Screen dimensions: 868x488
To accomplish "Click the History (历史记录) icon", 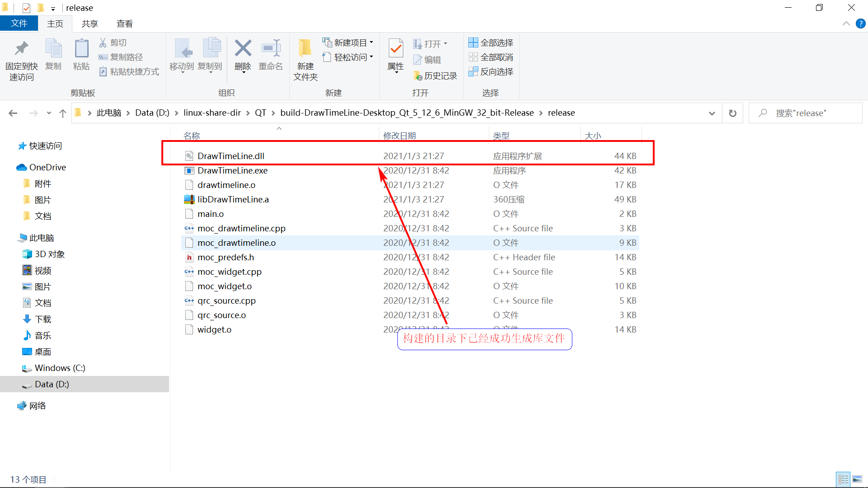I will tap(418, 76).
